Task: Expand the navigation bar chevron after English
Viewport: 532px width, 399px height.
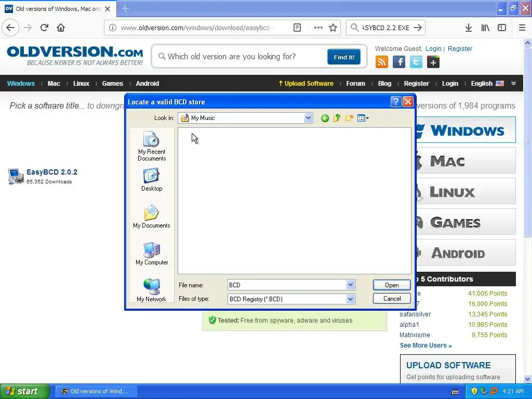Action: tap(513, 83)
